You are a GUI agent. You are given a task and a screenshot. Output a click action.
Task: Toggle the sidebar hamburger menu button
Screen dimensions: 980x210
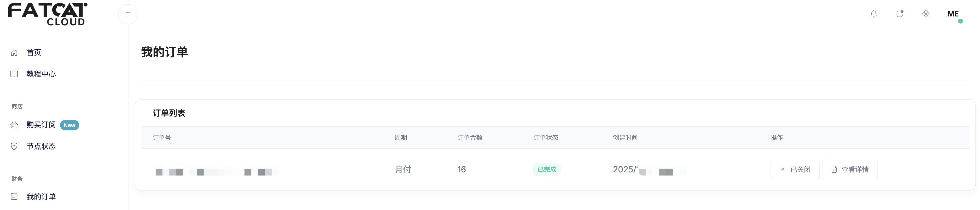(128, 14)
